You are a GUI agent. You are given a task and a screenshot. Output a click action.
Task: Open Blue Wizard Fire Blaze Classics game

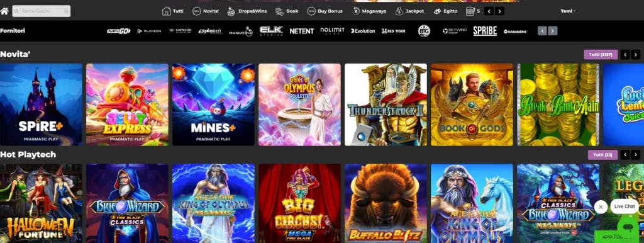coord(127,203)
